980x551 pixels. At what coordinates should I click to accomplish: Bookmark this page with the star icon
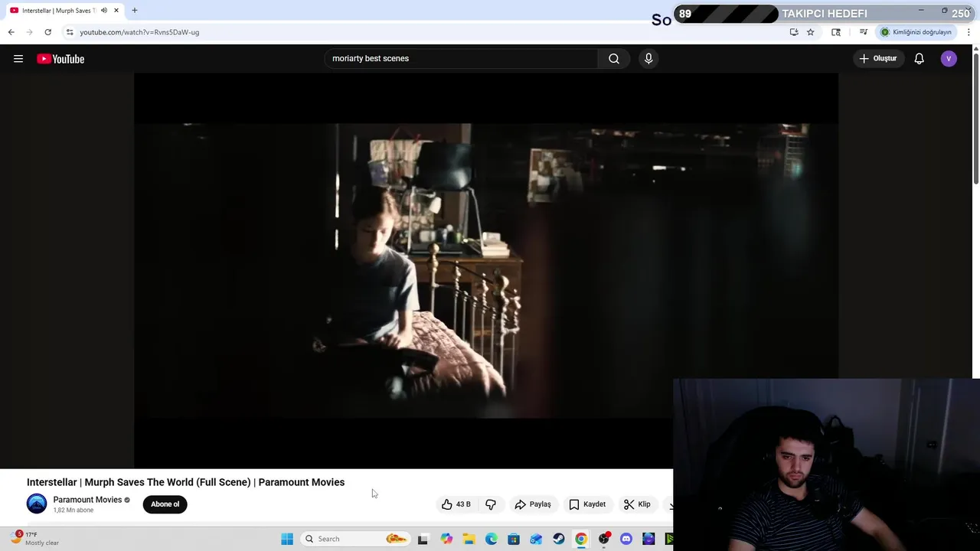pyautogui.click(x=811, y=32)
